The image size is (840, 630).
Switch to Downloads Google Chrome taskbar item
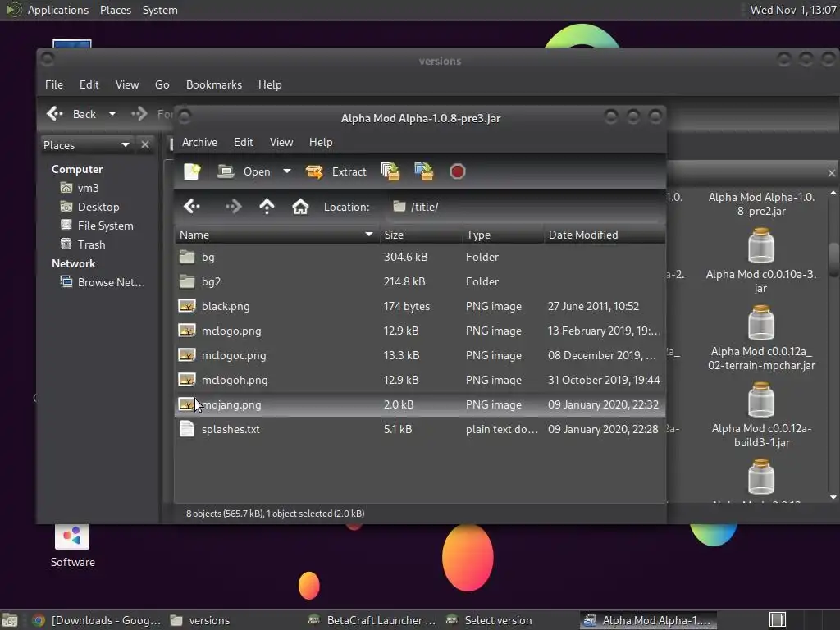(x=97, y=620)
